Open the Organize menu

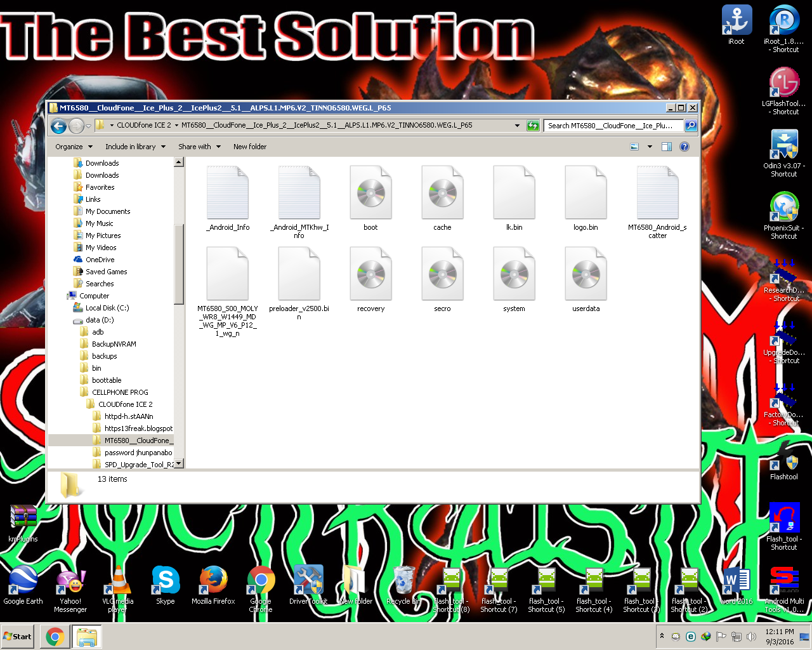[74, 147]
